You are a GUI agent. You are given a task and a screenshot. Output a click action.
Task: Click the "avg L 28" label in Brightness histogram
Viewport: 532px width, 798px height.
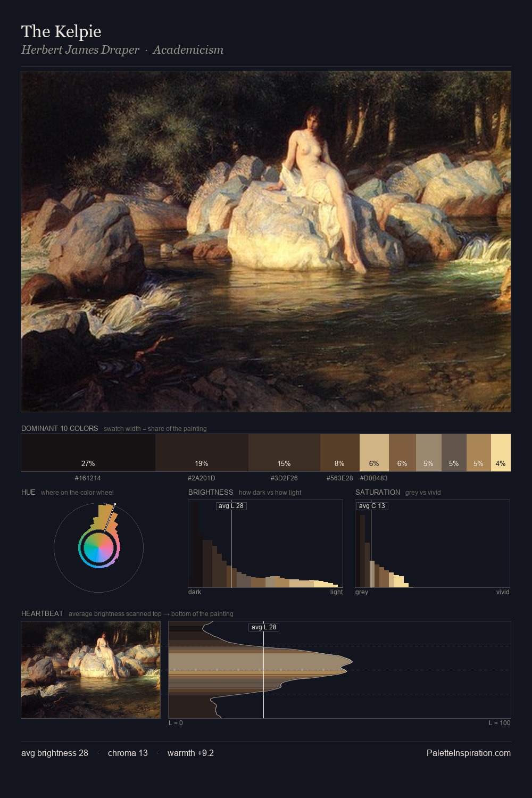pos(231,506)
